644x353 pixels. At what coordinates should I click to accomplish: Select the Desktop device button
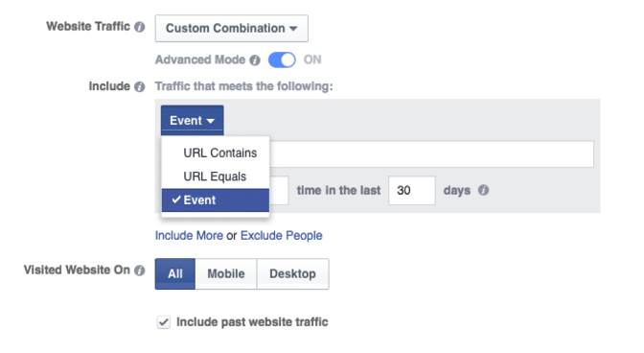[x=293, y=273]
